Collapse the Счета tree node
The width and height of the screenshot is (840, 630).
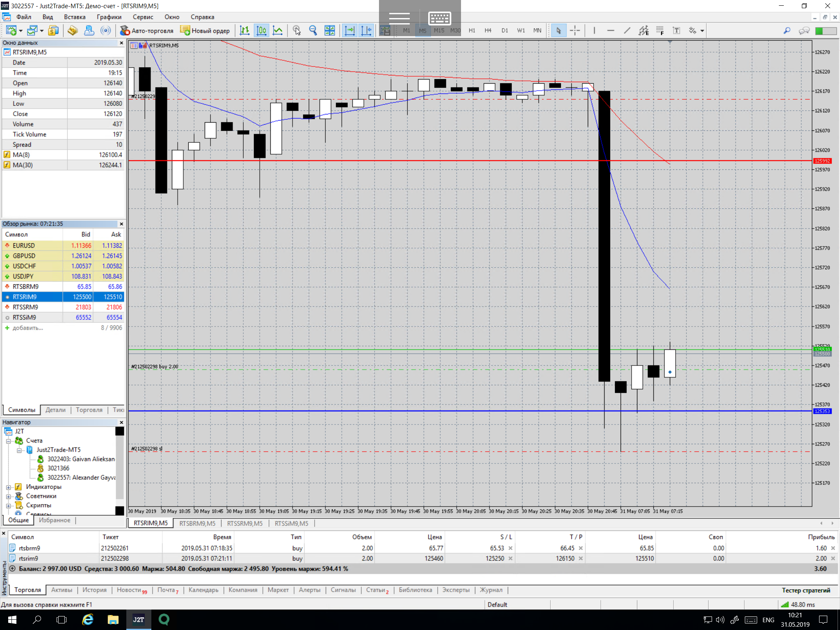(8, 441)
